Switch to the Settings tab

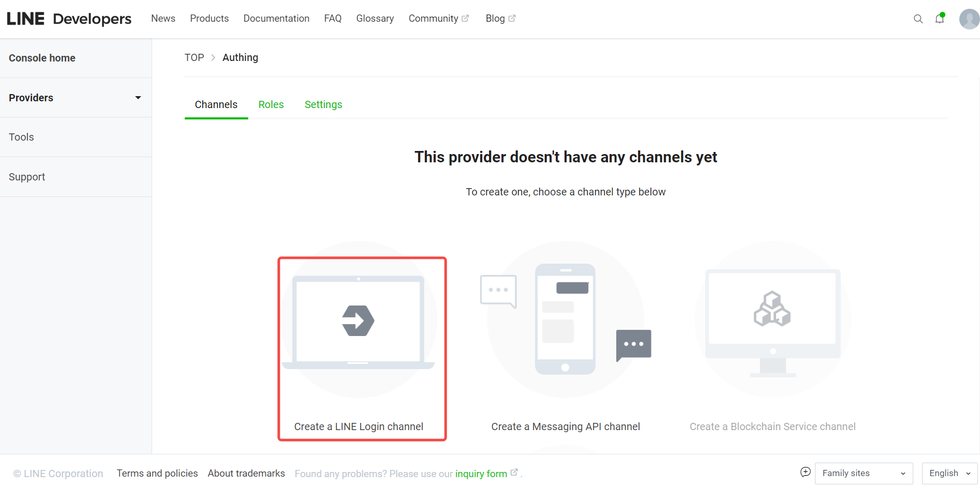(323, 104)
